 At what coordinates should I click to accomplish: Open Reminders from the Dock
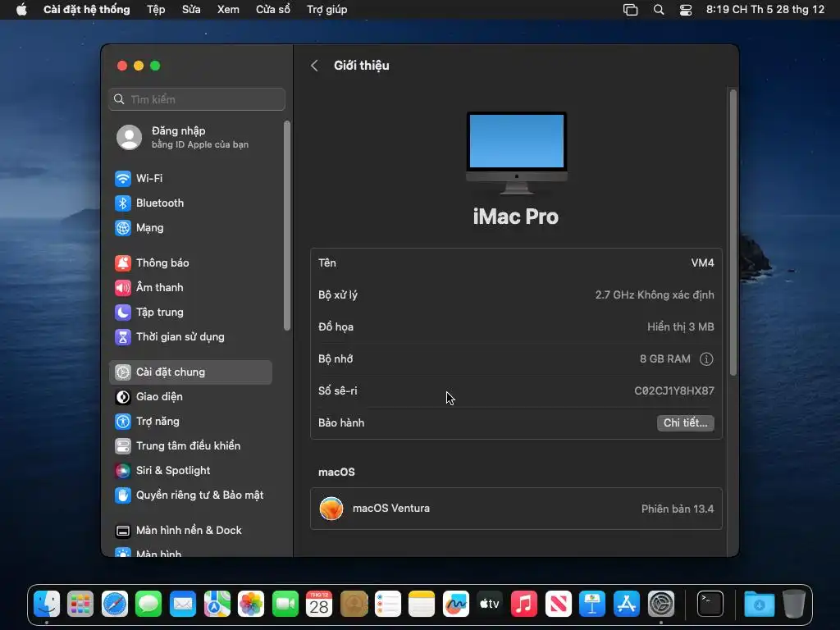(387, 605)
